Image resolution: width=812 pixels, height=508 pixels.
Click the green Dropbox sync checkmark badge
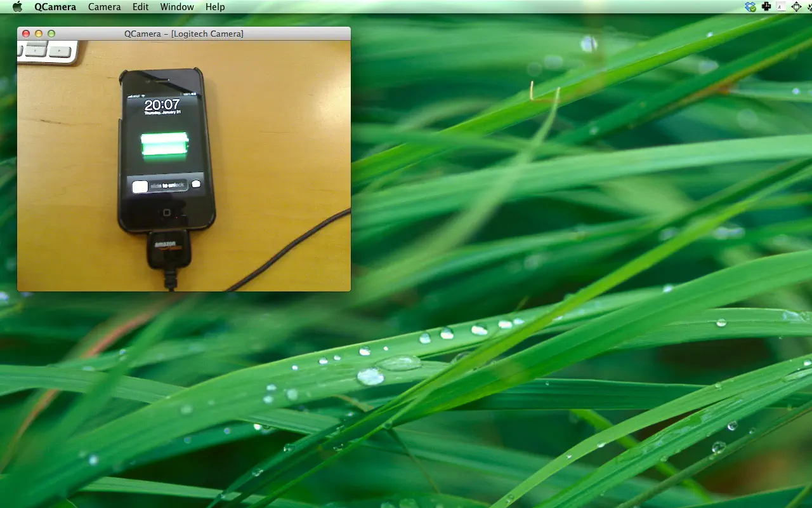[x=754, y=8]
